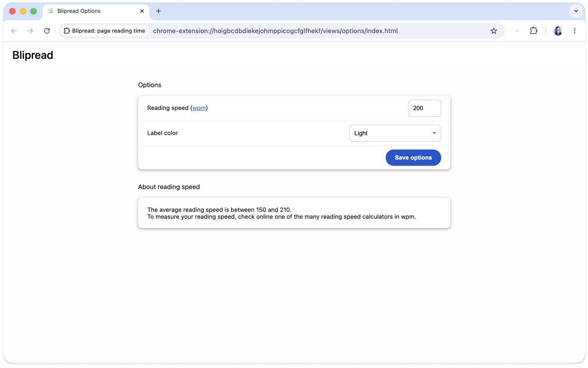Open Chrome's three-dot menu

[x=575, y=31]
